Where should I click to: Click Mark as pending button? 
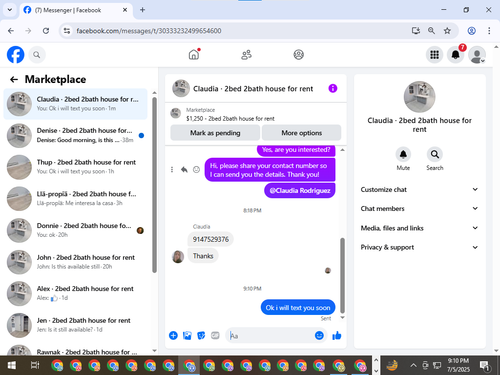point(215,133)
